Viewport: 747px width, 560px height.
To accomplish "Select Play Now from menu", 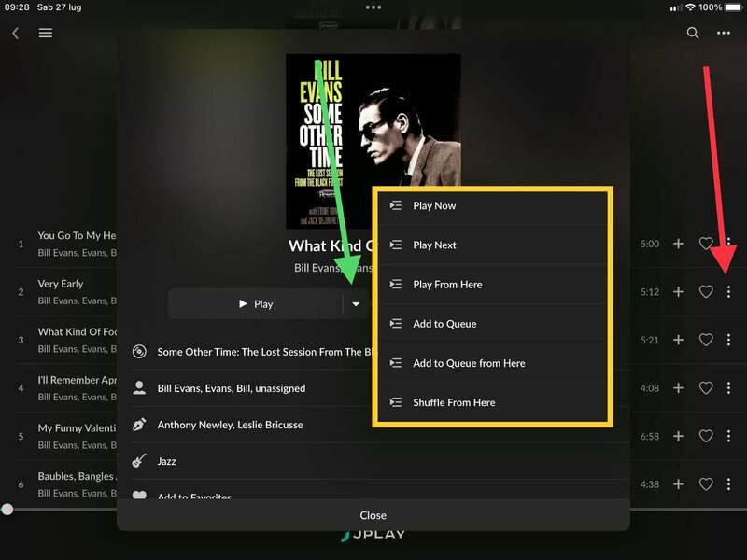I will click(434, 205).
